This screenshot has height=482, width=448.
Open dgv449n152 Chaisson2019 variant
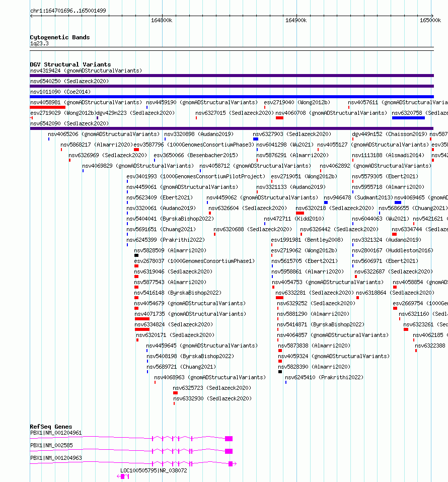[390, 134]
